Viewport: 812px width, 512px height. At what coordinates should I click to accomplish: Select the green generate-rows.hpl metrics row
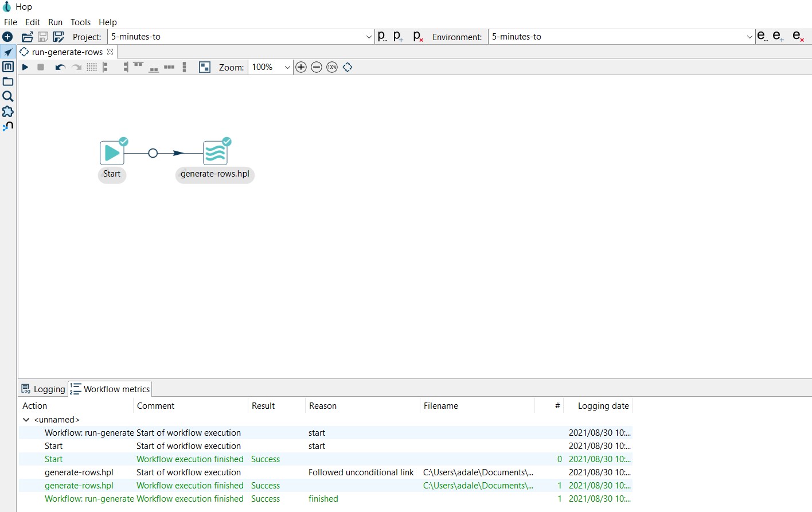pyautogui.click(x=79, y=486)
